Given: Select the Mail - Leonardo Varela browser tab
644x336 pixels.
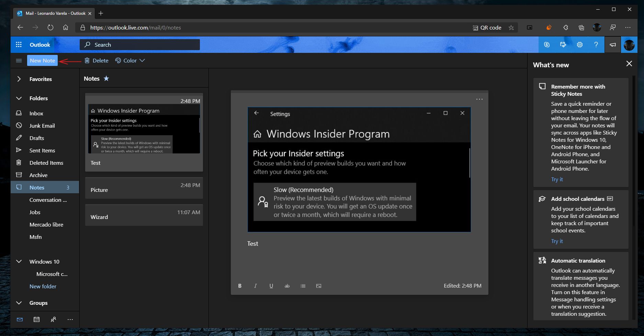Looking at the screenshot, I should tap(54, 13).
